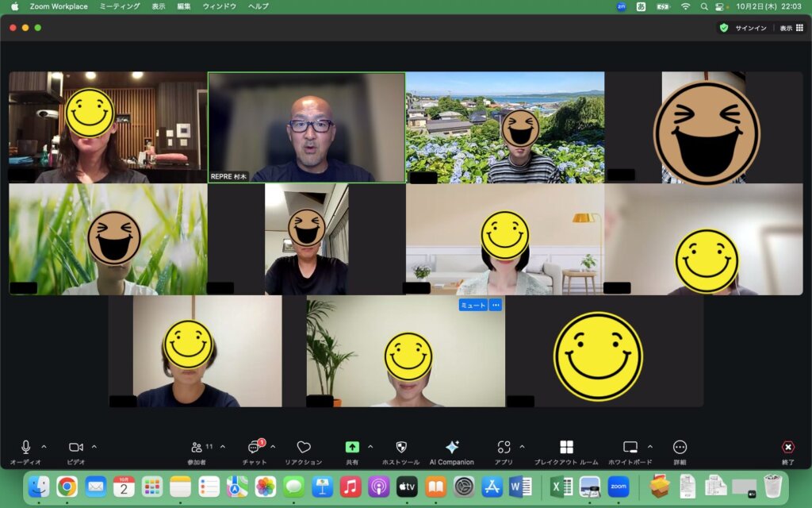Open ブレイクアウトルーム from the toolbar
The width and height of the screenshot is (812, 508).
(x=566, y=448)
